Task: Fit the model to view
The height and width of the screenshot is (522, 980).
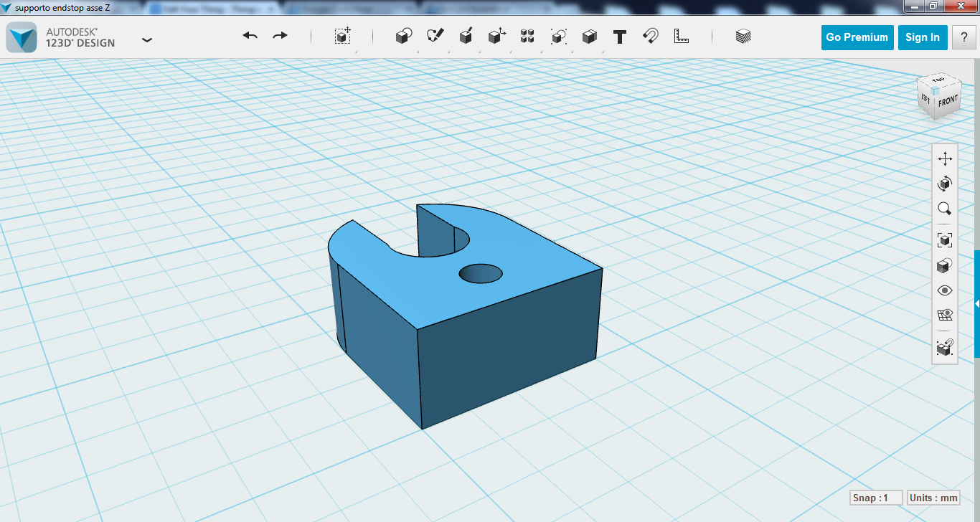Action: click(x=945, y=240)
